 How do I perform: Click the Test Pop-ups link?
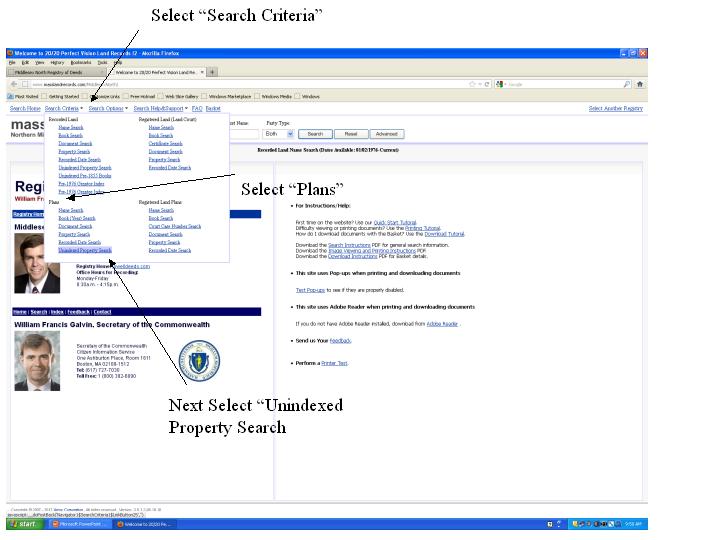310,290
